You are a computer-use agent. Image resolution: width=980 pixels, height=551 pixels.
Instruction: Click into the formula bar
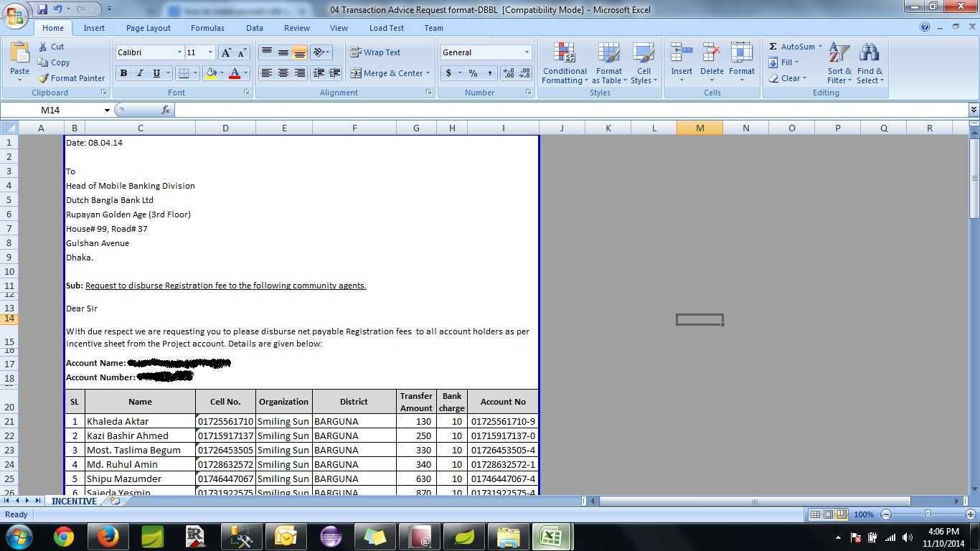tap(571, 110)
